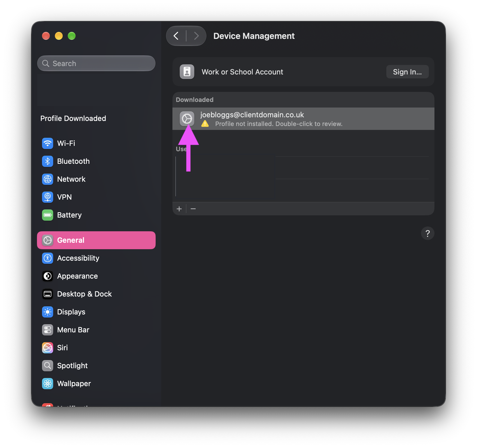Image resolution: width=477 pixels, height=448 pixels.
Task: Open Network via its globe icon
Action: point(48,179)
